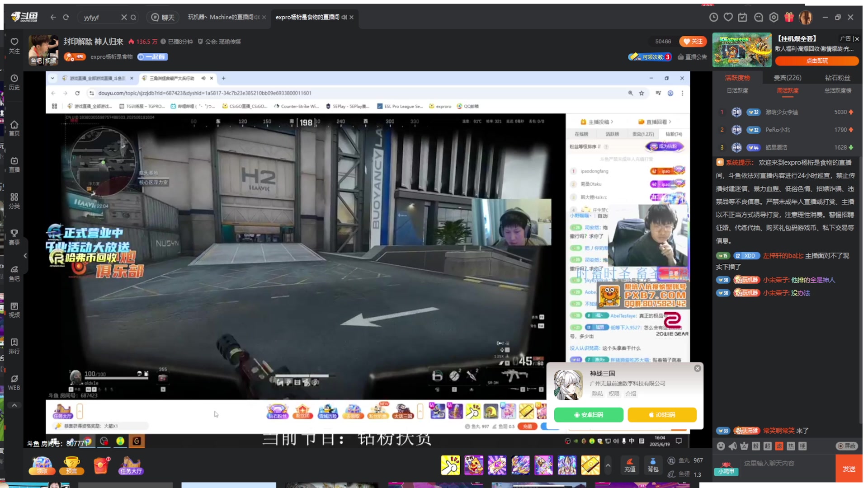Click ranked user 激萌少女李逵

[781, 112]
